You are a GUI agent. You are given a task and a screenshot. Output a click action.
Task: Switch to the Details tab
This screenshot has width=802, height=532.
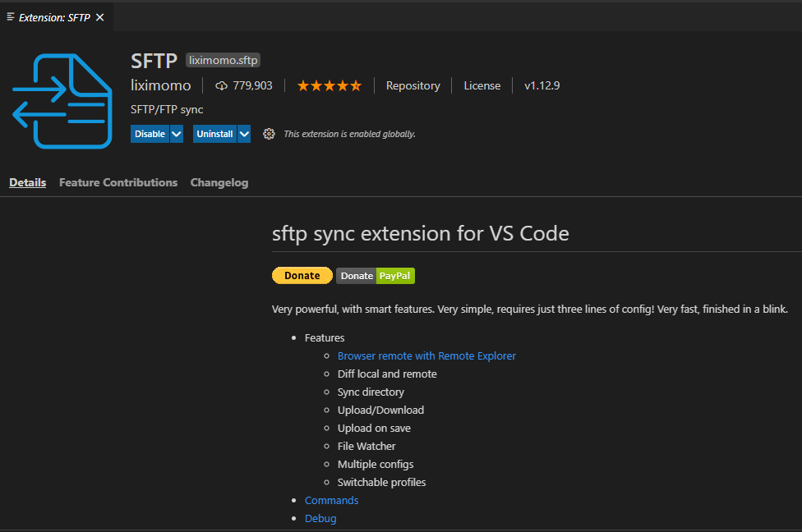tap(28, 182)
